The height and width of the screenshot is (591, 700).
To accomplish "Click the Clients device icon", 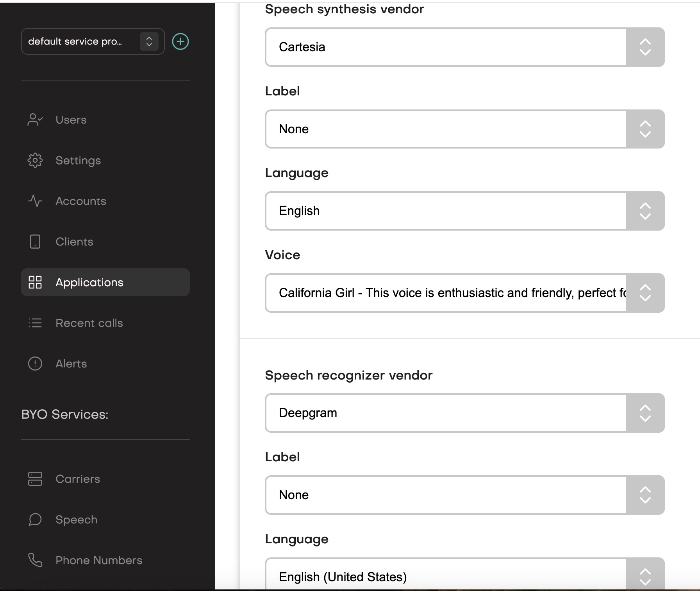I will point(35,242).
